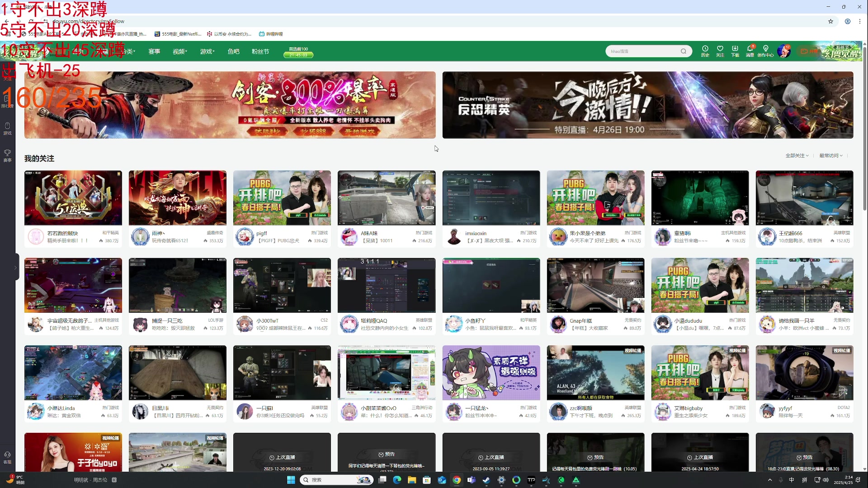Open 雨神丶 streamer name link

159,233
